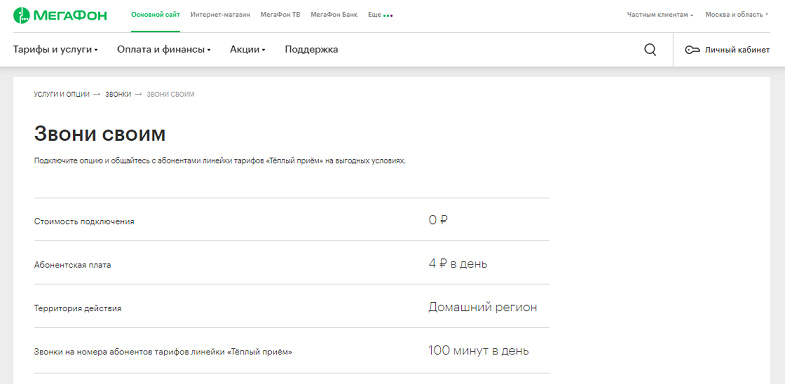
Task: Switch to Интернет-магазин tab
Action: point(220,15)
